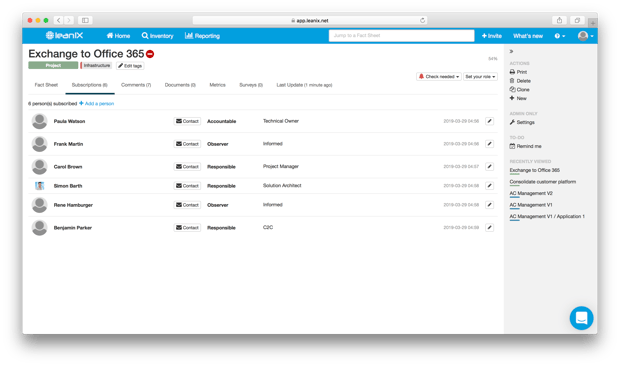The image size is (620, 366).
Task: Switch to the Fact Sheet tab
Action: (46, 85)
